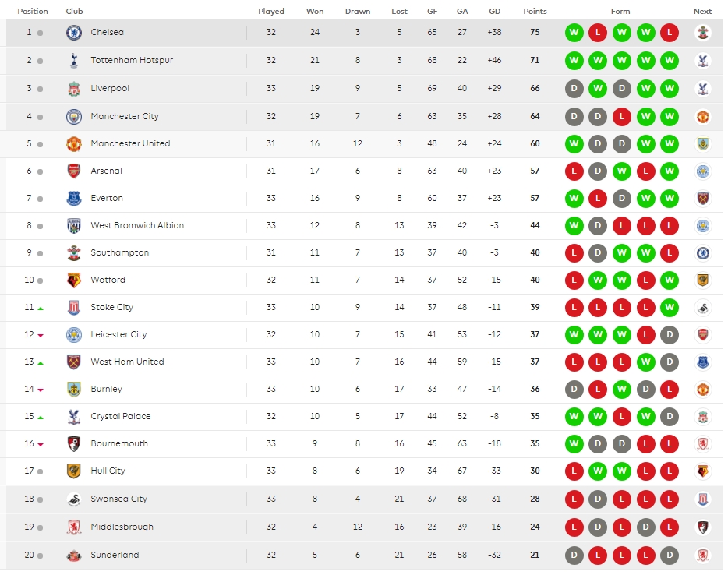Viewport: 728px width, 575px height.
Task: Click the Arsenal club badge
Action: point(74,171)
